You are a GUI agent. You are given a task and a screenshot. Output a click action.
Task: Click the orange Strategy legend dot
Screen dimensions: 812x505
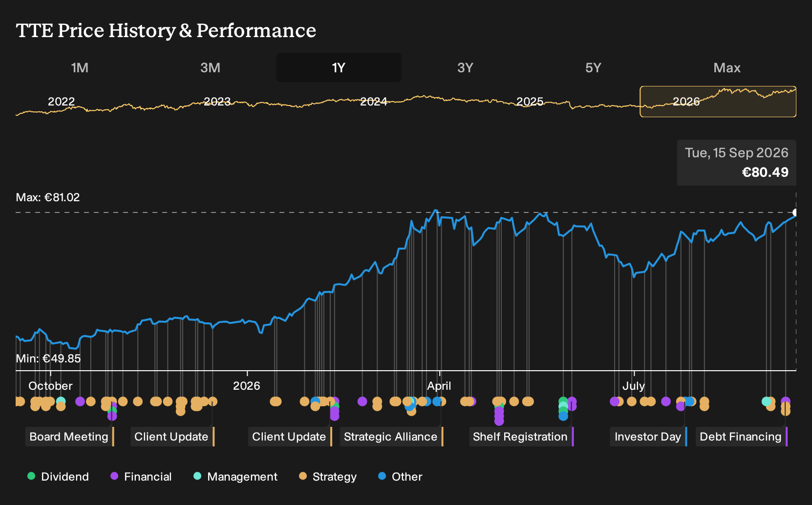coord(303,476)
